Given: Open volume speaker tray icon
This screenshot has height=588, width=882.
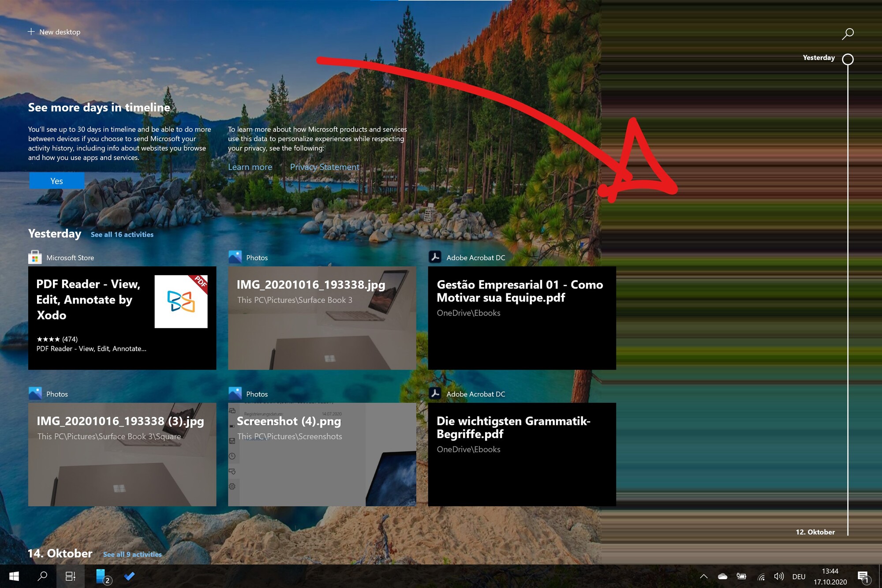Looking at the screenshot, I should [x=779, y=577].
